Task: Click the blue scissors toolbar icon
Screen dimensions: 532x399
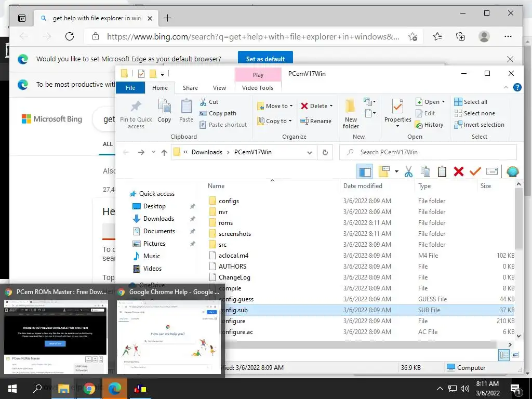Action: [x=408, y=171]
